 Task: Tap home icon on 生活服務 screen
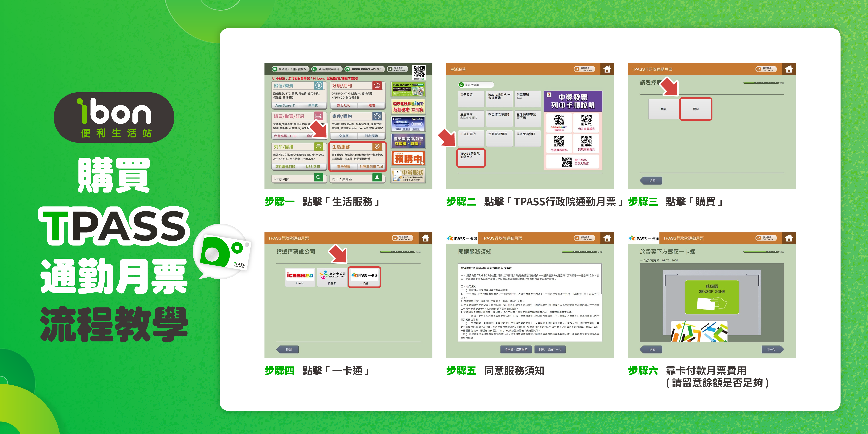(607, 69)
